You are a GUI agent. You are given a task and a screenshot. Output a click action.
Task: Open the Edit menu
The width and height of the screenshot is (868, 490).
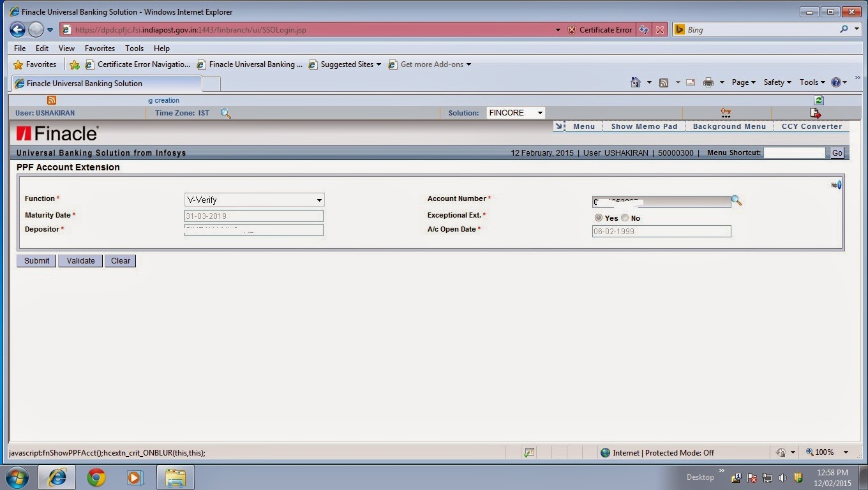42,48
